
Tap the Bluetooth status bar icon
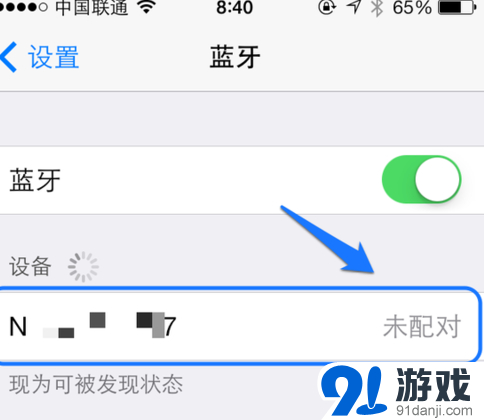coord(377,7)
